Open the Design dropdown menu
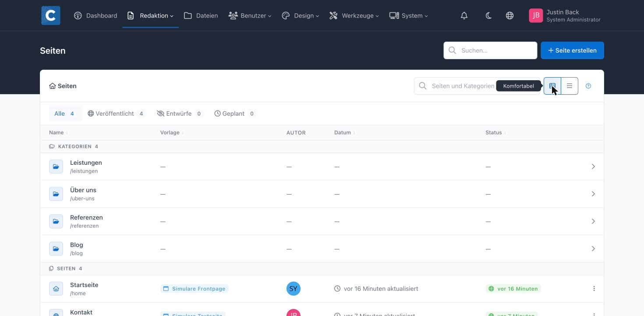Viewport: 644px width, 316px height. pos(301,15)
